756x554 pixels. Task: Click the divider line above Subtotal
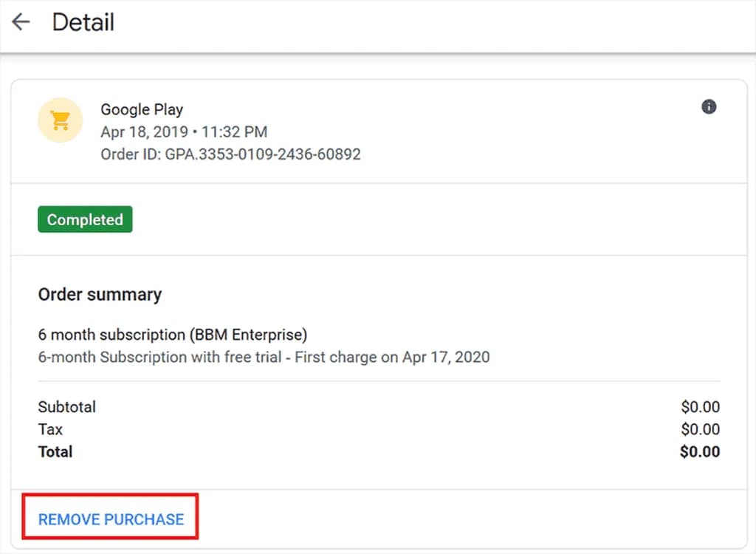[378, 382]
